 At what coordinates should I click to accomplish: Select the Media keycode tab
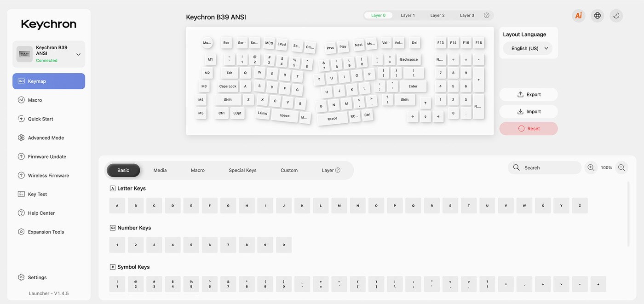(x=160, y=170)
